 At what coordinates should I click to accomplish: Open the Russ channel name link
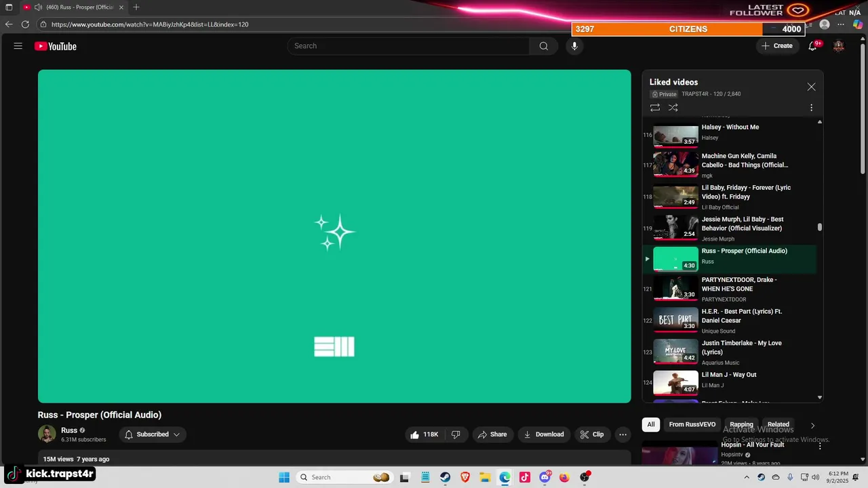[x=69, y=430]
